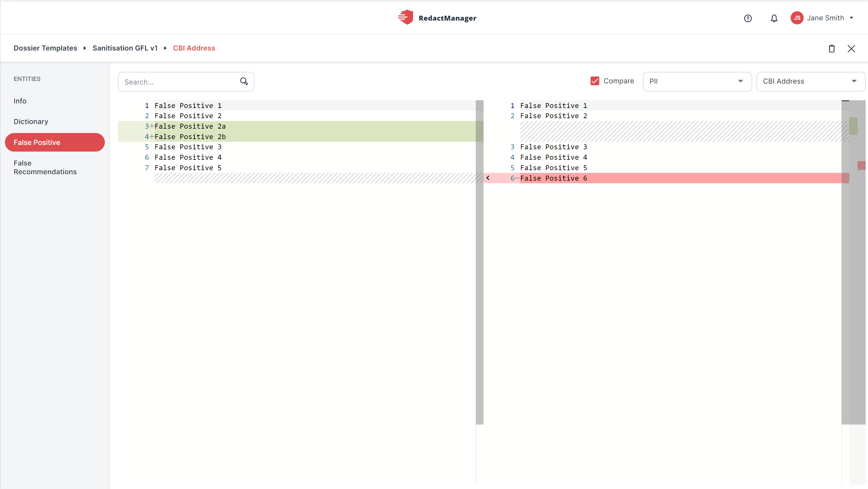868x489 pixels.
Task: Delete entity with the trash icon
Action: point(832,48)
